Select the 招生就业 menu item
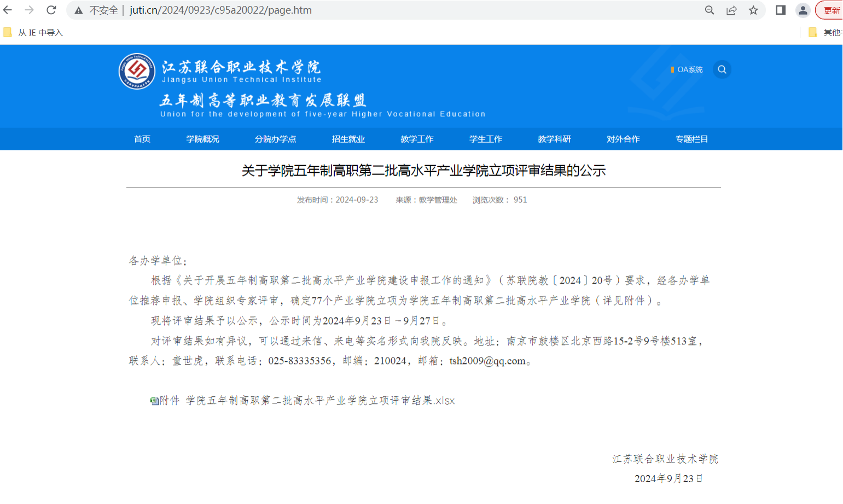Screen dimensions: 843x504 coord(348,139)
